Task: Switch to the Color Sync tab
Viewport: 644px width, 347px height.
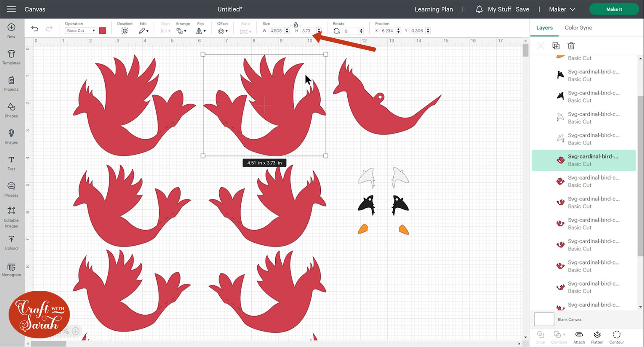Action: click(x=578, y=27)
